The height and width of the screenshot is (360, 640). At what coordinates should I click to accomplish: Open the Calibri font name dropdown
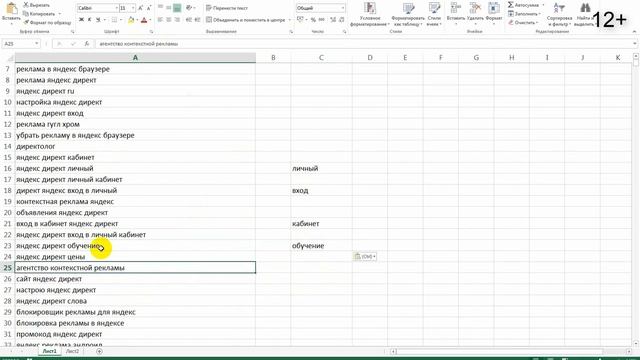116,8
